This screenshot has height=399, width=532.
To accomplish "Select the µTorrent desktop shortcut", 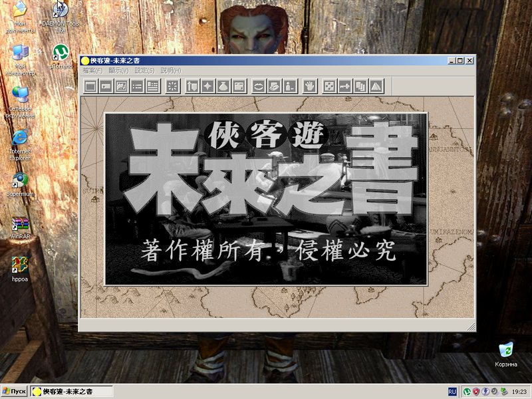I will [x=61, y=57].
